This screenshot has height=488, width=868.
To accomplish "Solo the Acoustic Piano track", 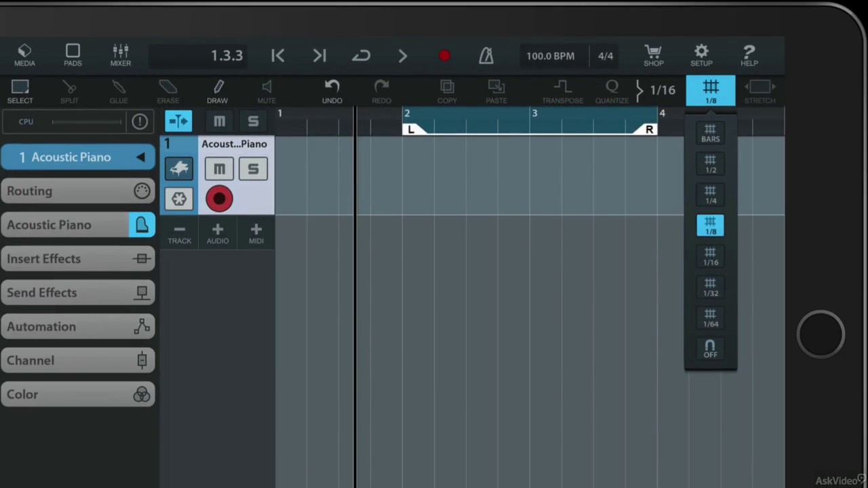I will point(253,169).
